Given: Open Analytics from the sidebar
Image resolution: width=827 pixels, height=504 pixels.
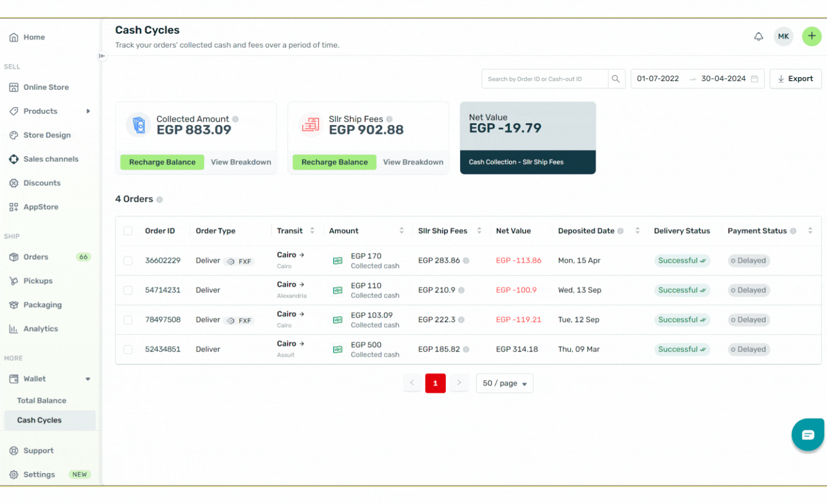Looking at the screenshot, I should [x=41, y=329].
